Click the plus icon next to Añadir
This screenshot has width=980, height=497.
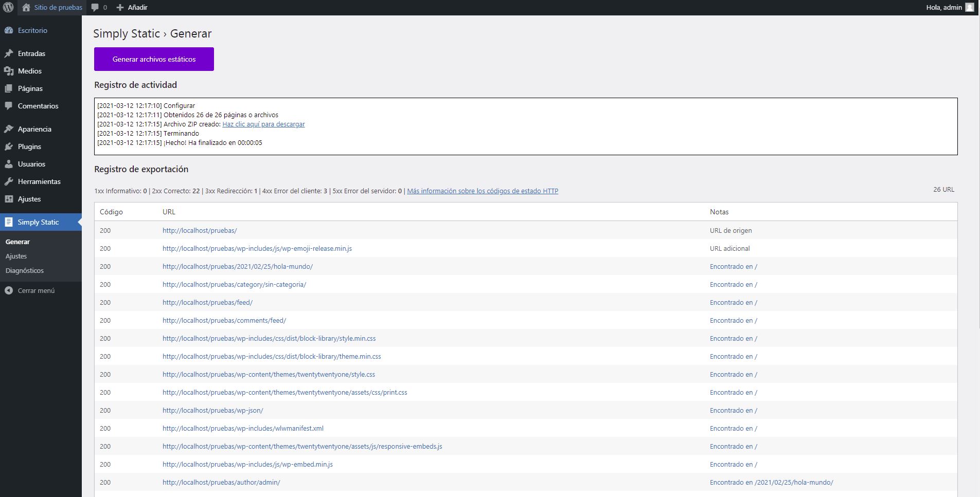click(120, 7)
